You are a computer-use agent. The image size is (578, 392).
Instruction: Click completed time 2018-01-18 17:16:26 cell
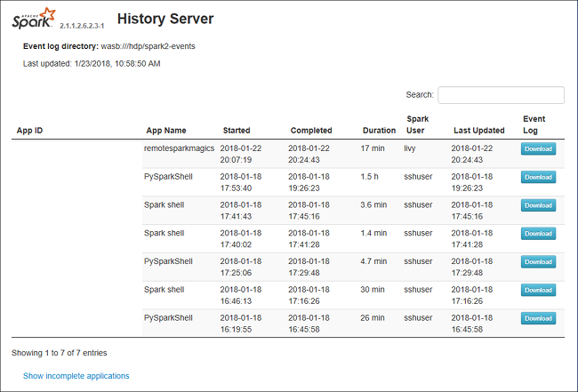coord(309,295)
